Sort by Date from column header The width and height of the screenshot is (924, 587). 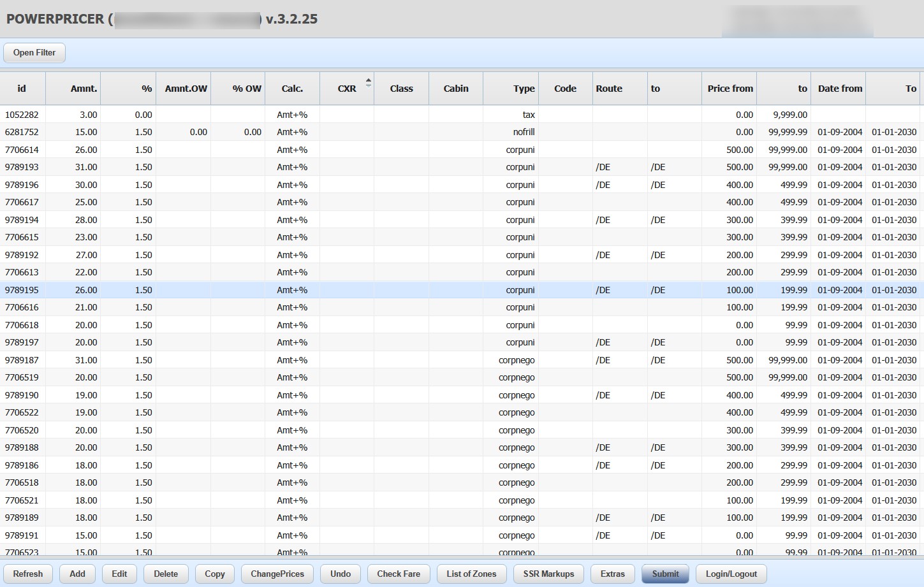(x=838, y=89)
